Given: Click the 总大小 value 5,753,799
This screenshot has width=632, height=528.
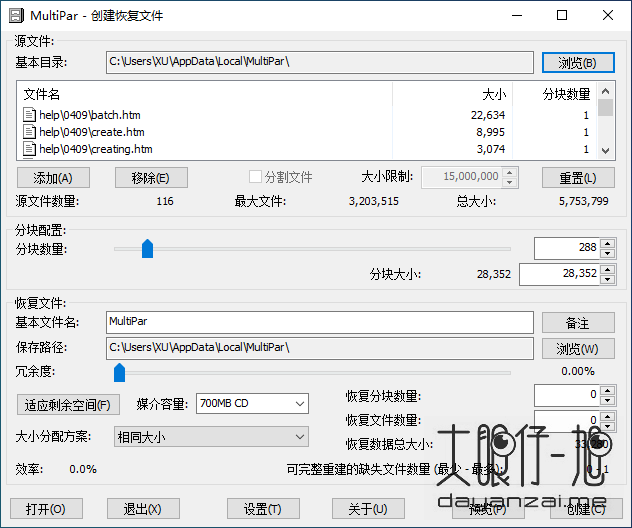Looking at the screenshot, I should [584, 201].
